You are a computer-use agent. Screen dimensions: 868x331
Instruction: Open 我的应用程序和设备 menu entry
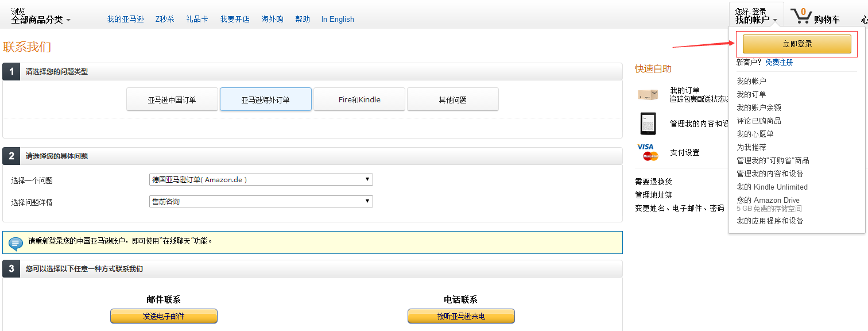click(x=770, y=221)
